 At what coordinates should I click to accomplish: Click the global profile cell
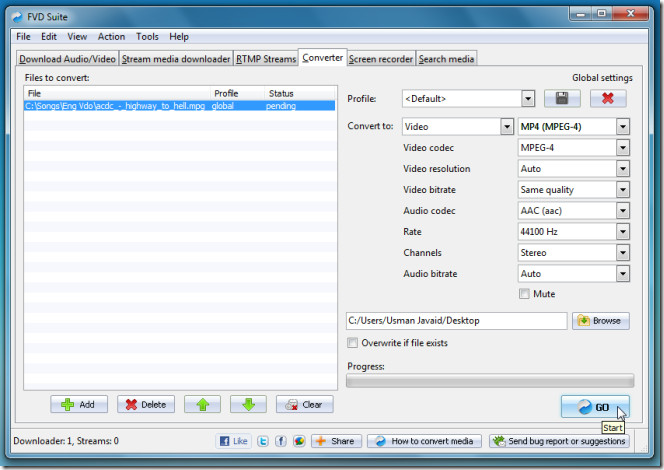coord(223,106)
